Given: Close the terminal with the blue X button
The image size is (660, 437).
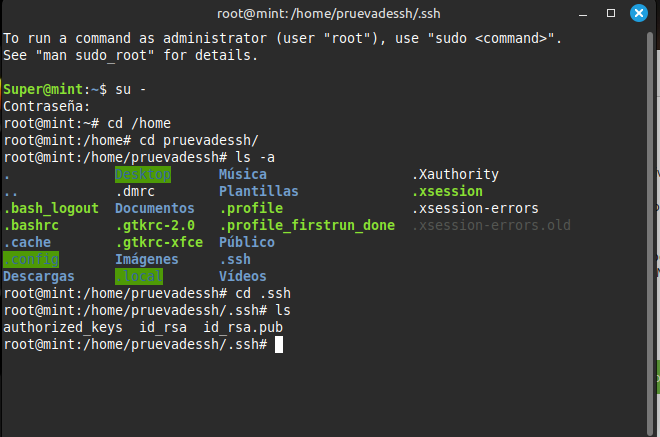Looking at the screenshot, I should click(x=639, y=13).
